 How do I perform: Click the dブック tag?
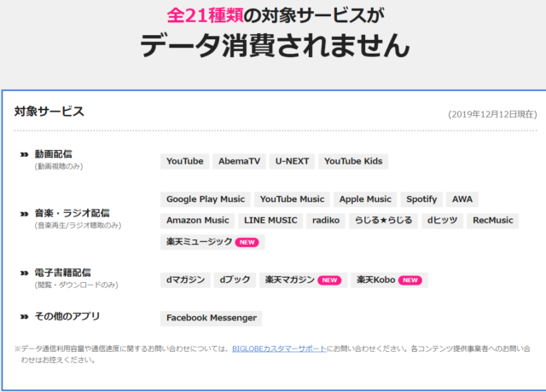tap(235, 280)
